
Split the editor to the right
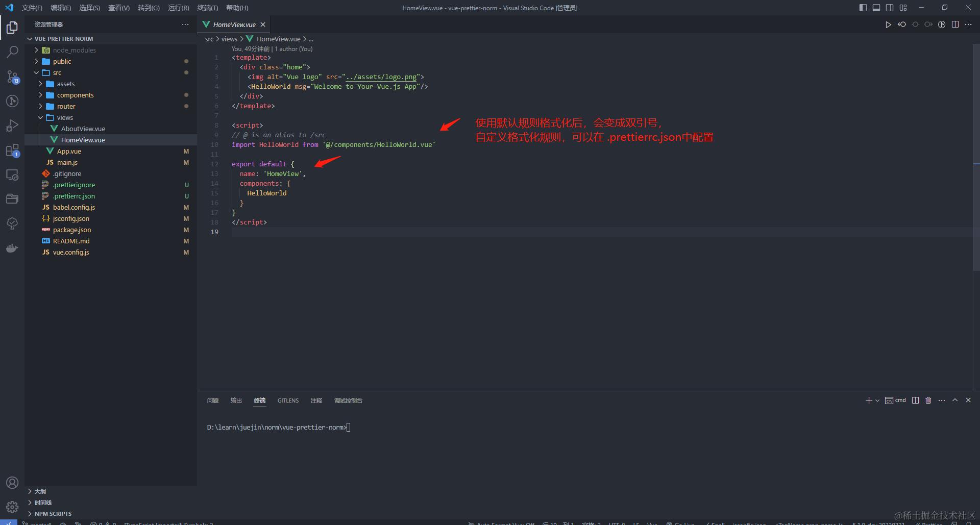(x=955, y=24)
